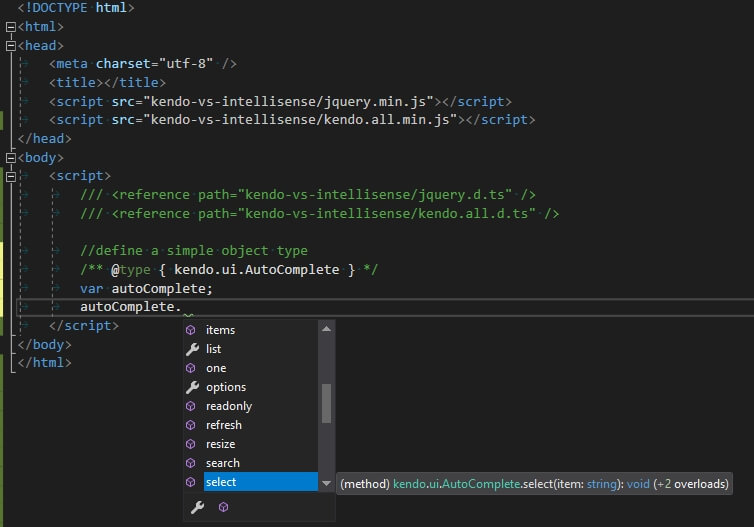This screenshot has width=754, height=527.
Task: Collapse the body tag outlining region
Action: tap(11, 158)
